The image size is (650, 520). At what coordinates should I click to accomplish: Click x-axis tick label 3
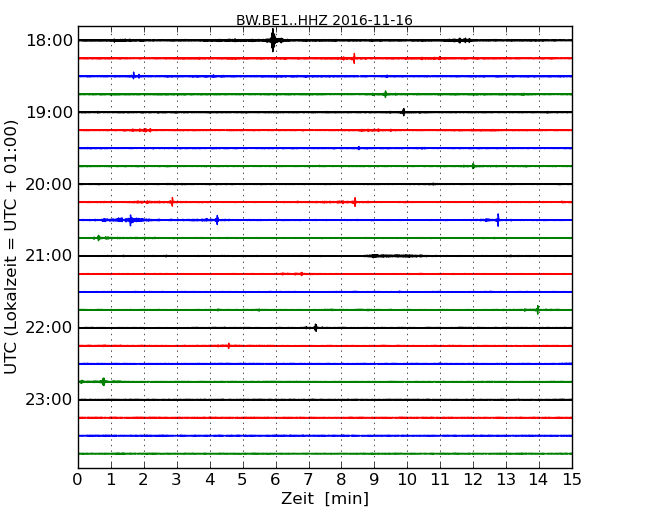[x=177, y=479]
